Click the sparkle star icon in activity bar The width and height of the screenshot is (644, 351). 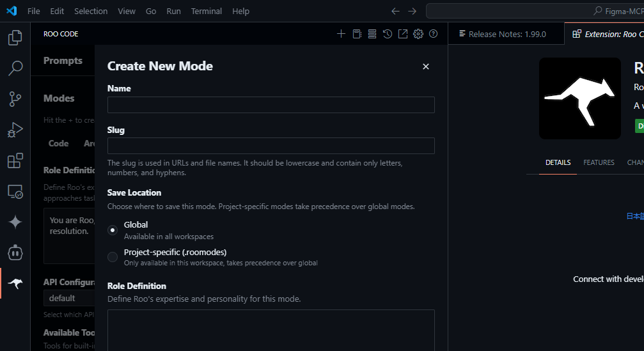tap(15, 222)
